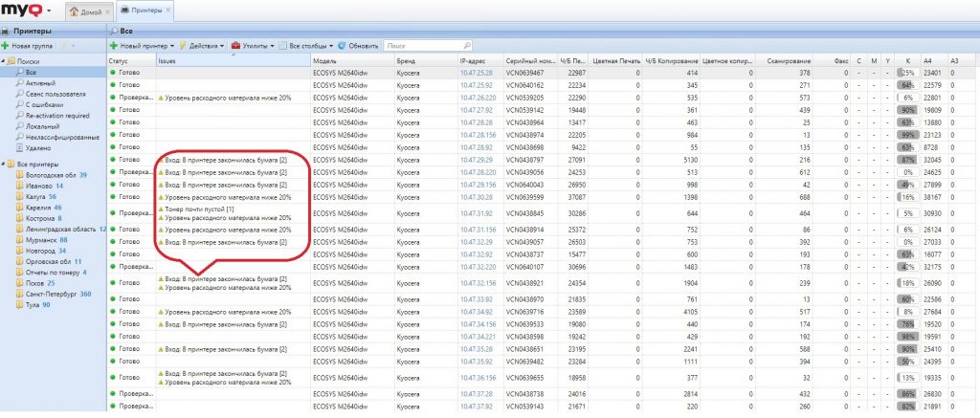The height and width of the screenshot is (418, 980).
Task: Click status dot for printer 10.47.25.28
Action: point(113,73)
